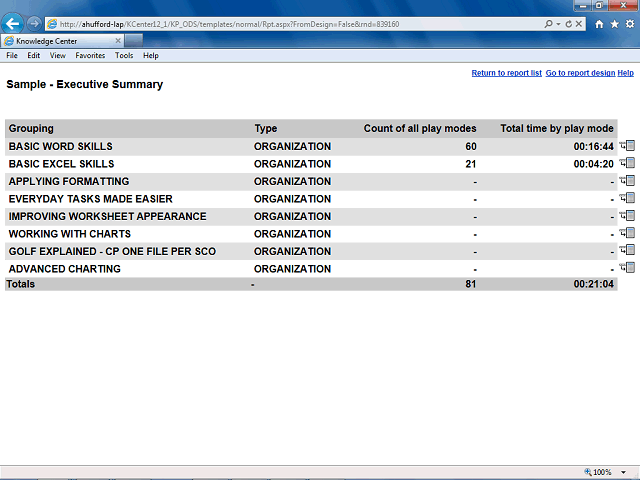Click the Sample - Executive Summary heading
Image resolution: width=640 pixels, height=480 pixels.
coord(84,84)
